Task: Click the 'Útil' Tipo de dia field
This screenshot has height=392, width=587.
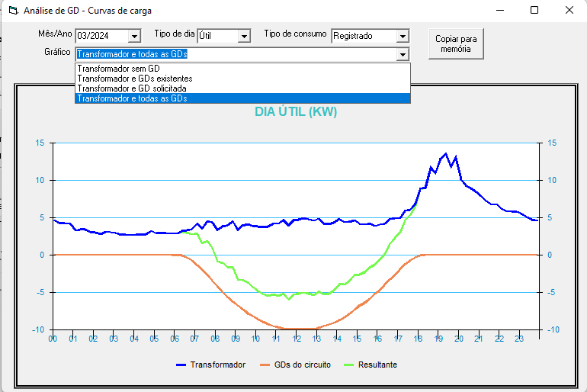Action: coord(217,36)
